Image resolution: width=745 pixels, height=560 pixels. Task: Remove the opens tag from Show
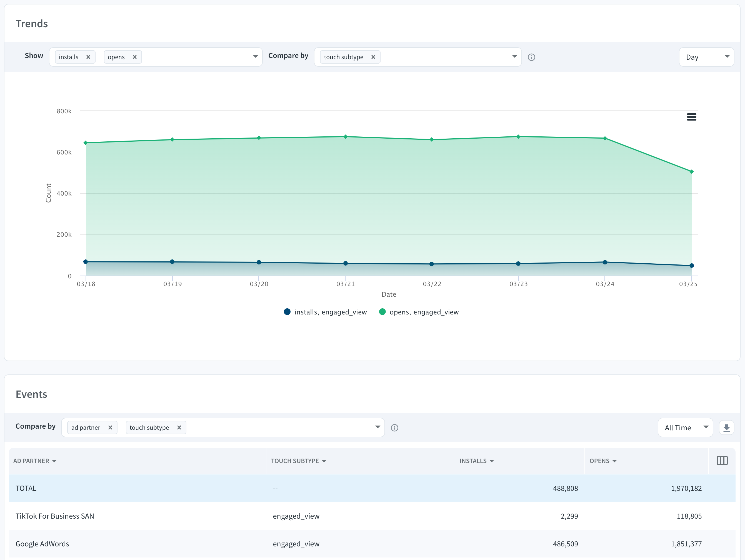tap(135, 57)
